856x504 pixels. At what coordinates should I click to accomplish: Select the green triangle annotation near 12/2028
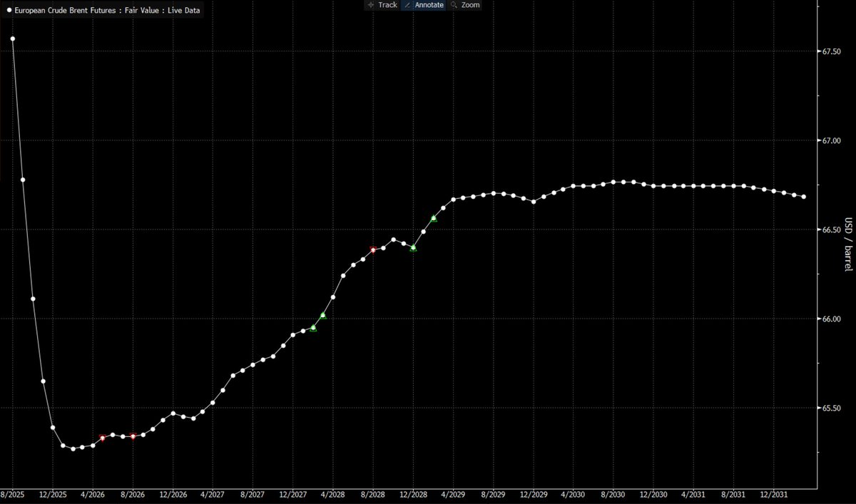[x=412, y=249]
